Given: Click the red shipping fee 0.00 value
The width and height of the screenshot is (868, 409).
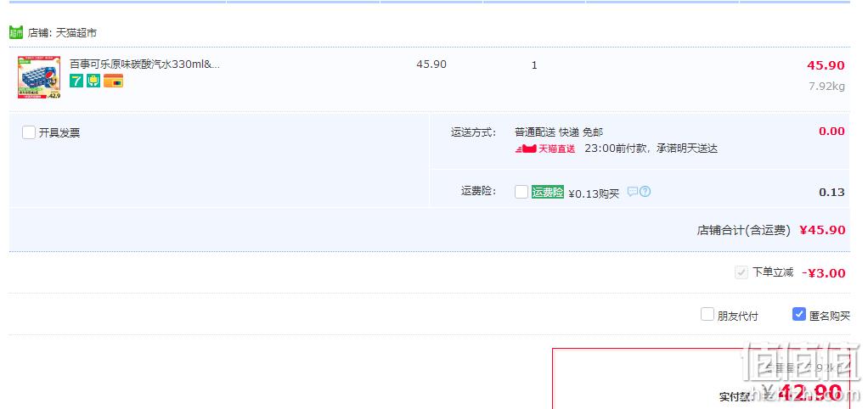Looking at the screenshot, I should (x=831, y=131).
